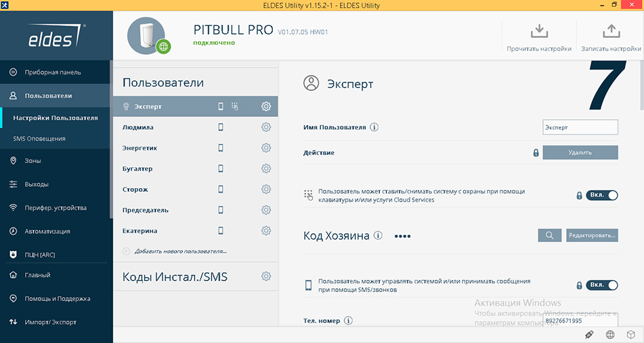Click the Read settings download icon

point(539,30)
